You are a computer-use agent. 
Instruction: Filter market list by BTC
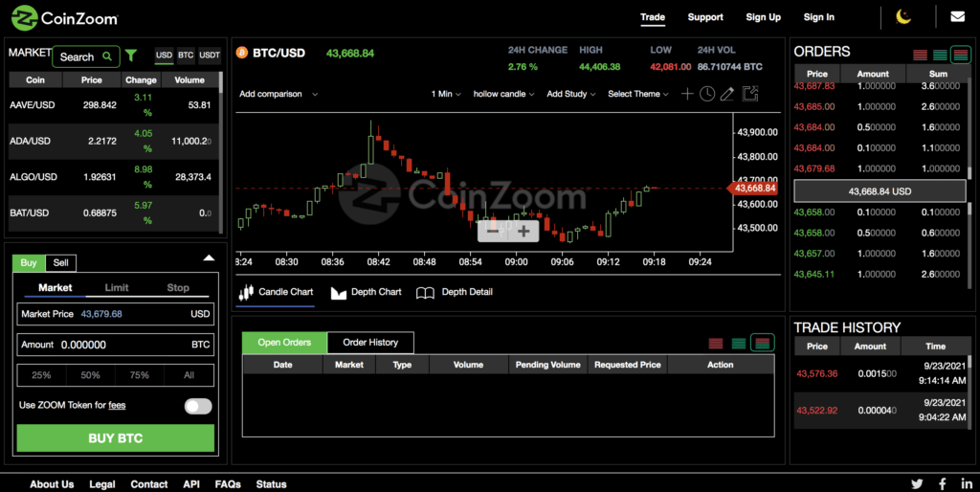186,55
